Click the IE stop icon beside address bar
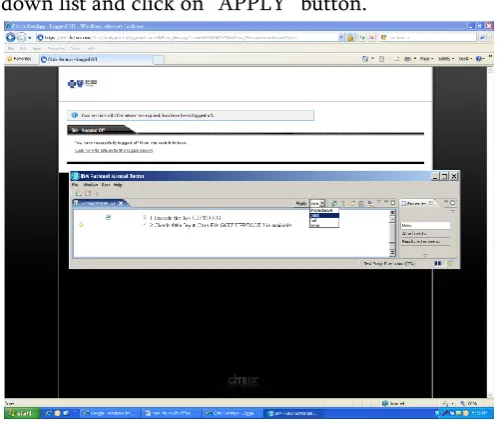The height and width of the screenshot is (424, 503). pos(372,38)
